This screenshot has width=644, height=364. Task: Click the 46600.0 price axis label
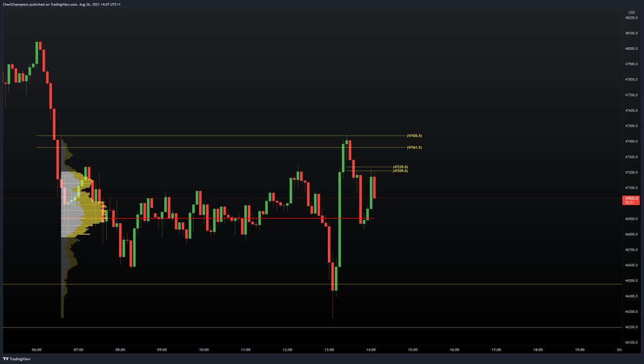[x=631, y=265]
